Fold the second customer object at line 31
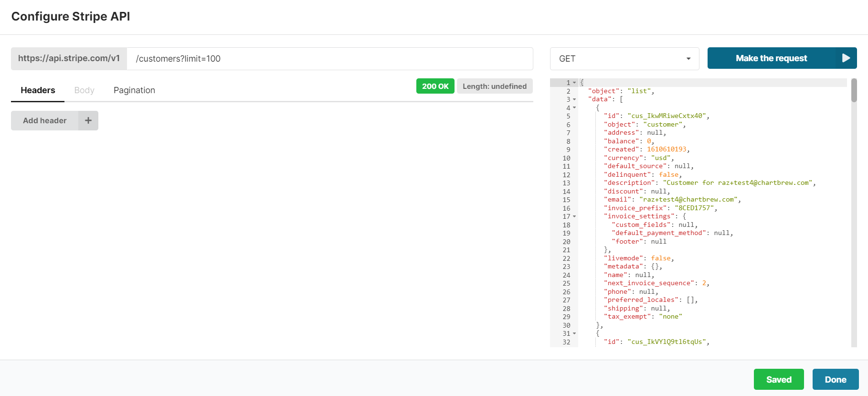Viewport: 868px width, 396px height. pos(574,333)
